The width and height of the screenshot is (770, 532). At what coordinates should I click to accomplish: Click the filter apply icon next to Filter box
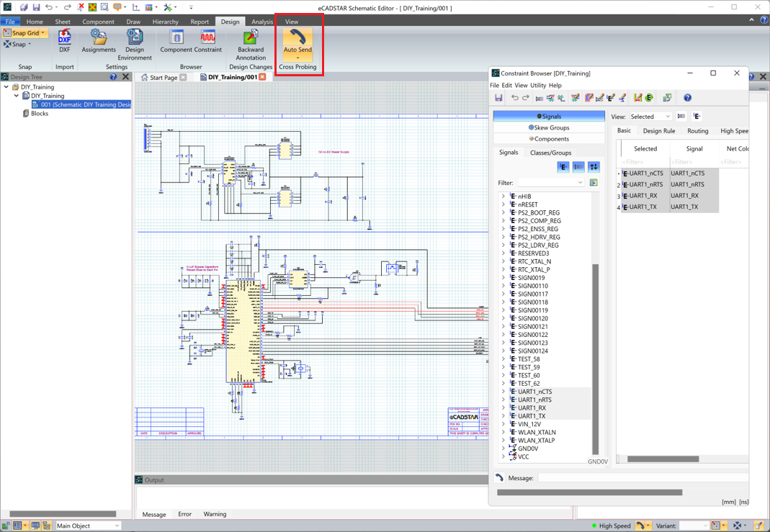pyautogui.click(x=594, y=183)
